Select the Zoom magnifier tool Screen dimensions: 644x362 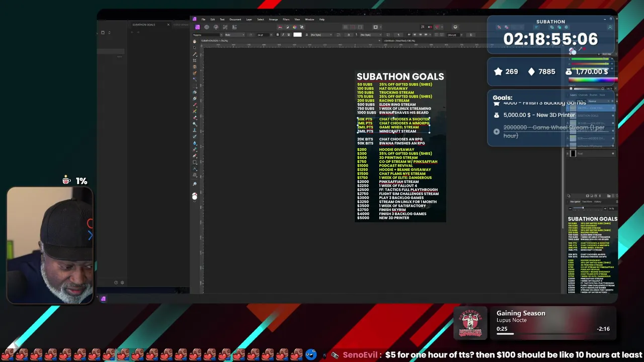coord(195,184)
